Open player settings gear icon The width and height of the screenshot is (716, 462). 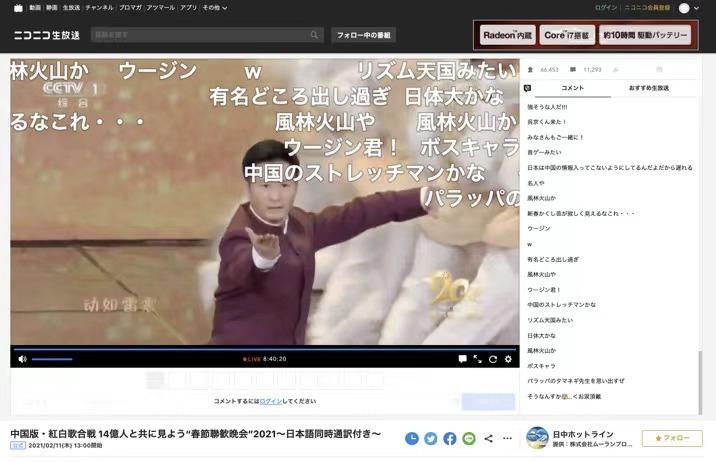coord(508,359)
